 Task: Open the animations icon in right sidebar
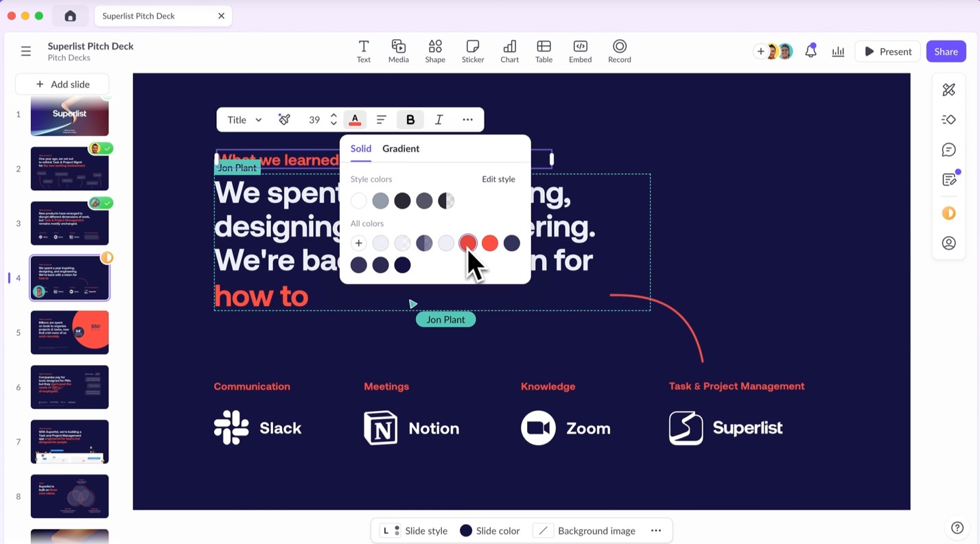point(949,119)
